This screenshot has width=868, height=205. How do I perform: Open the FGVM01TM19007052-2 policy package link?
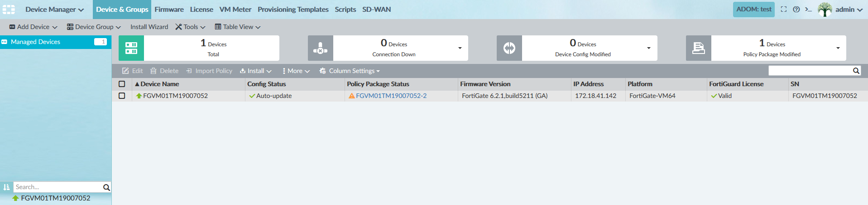[x=391, y=96]
